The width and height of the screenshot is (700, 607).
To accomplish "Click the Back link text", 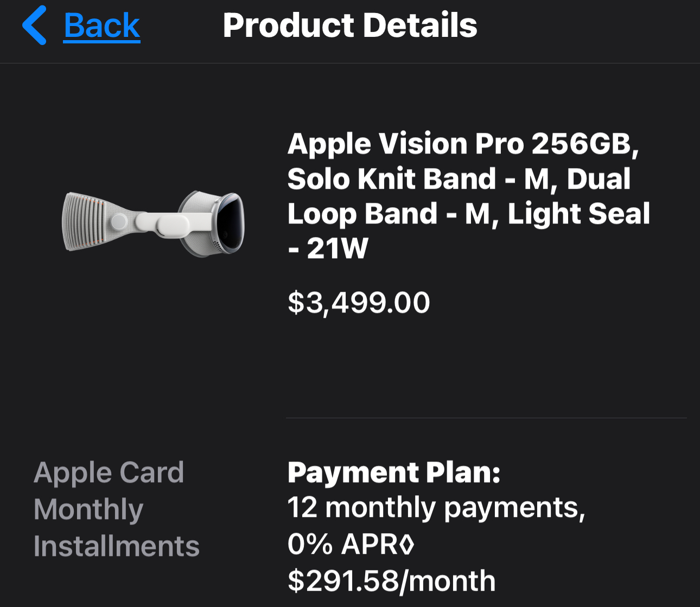I will pyautogui.click(x=102, y=25).
